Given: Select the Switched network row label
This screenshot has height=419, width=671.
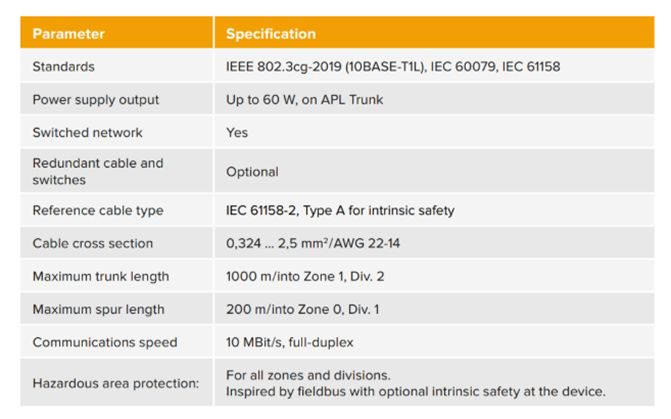Looking at the screenshot, I should tap(87, 132).
